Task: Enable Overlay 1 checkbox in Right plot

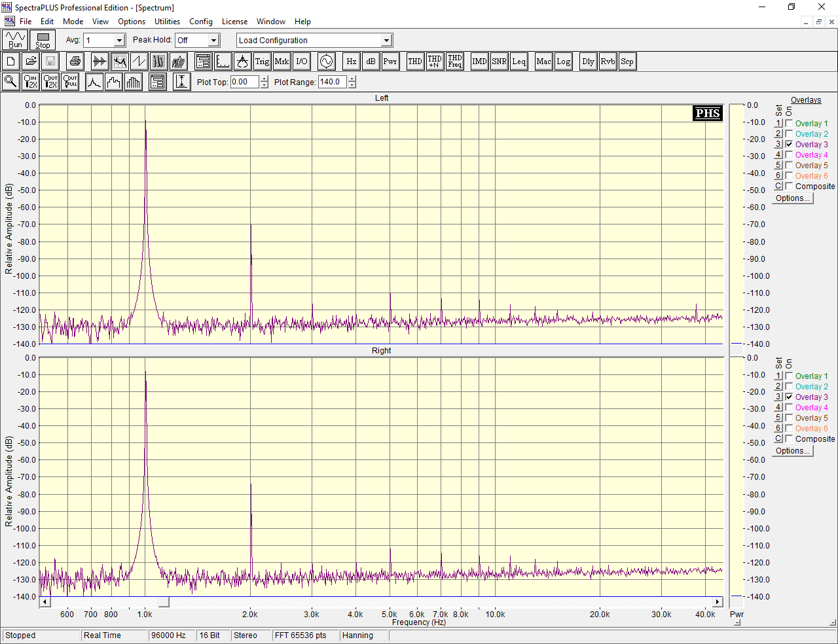Action: tap(789, 376)
